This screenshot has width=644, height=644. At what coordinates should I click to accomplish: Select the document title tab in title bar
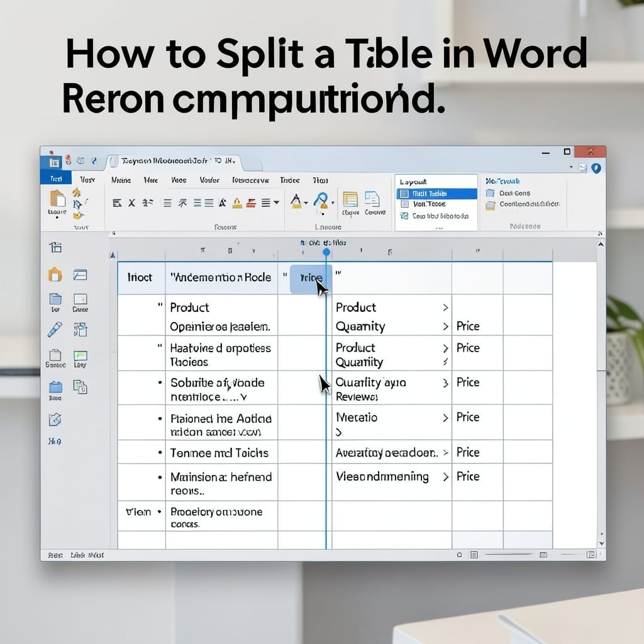(178, 162)
